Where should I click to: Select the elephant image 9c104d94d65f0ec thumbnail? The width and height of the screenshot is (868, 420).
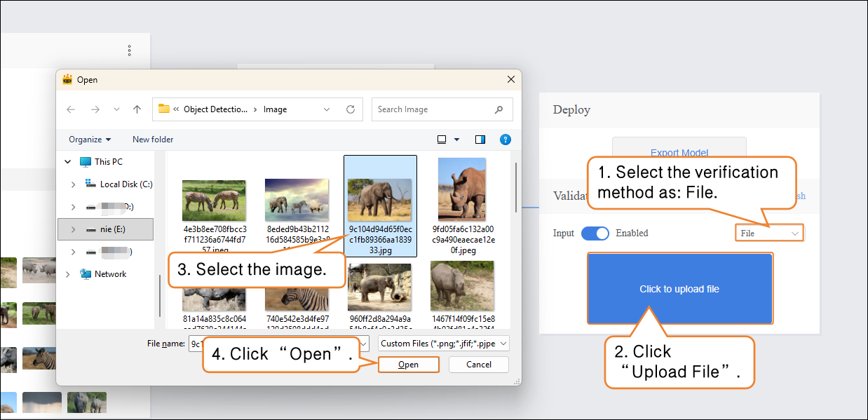point(380,200)
